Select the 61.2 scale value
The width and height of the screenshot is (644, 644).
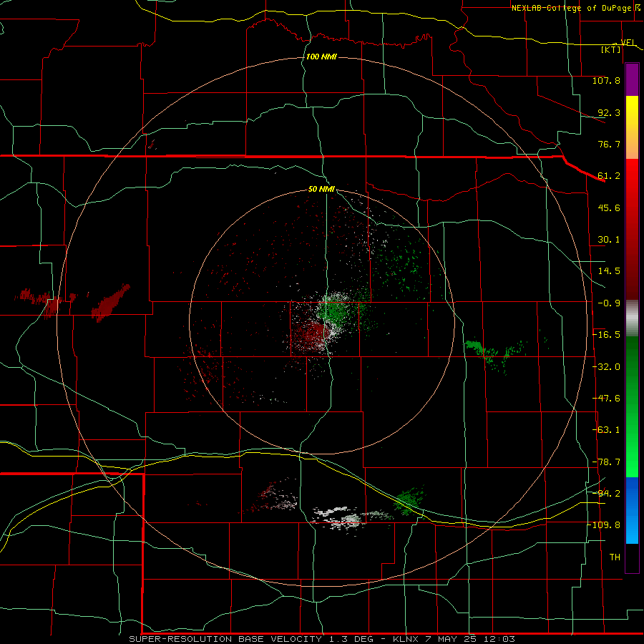(609, 176)
